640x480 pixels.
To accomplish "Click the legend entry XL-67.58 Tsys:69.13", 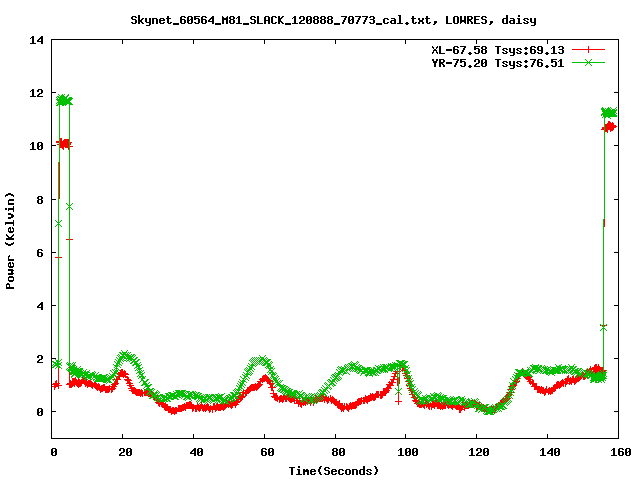I will 498,50.
